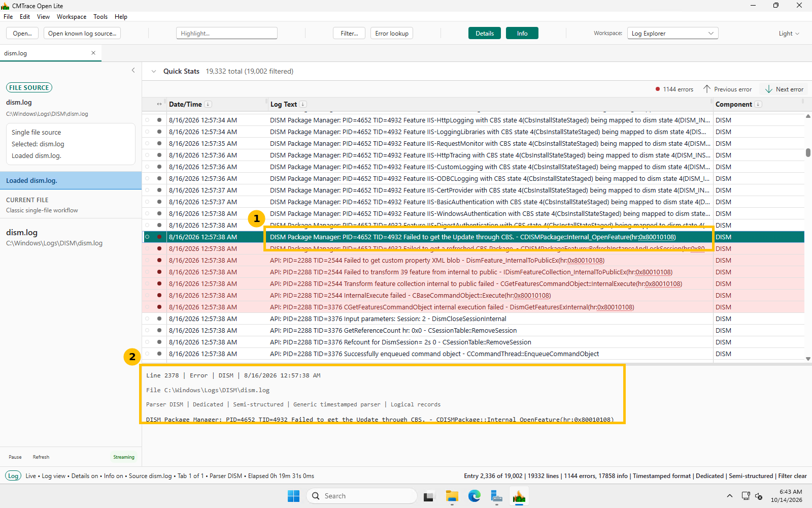Image resolution: width=812 pixels, height=508 pixels.
Task: Click the Log badge in status bar
Action: pyautogui.click(x=13, y=475)
